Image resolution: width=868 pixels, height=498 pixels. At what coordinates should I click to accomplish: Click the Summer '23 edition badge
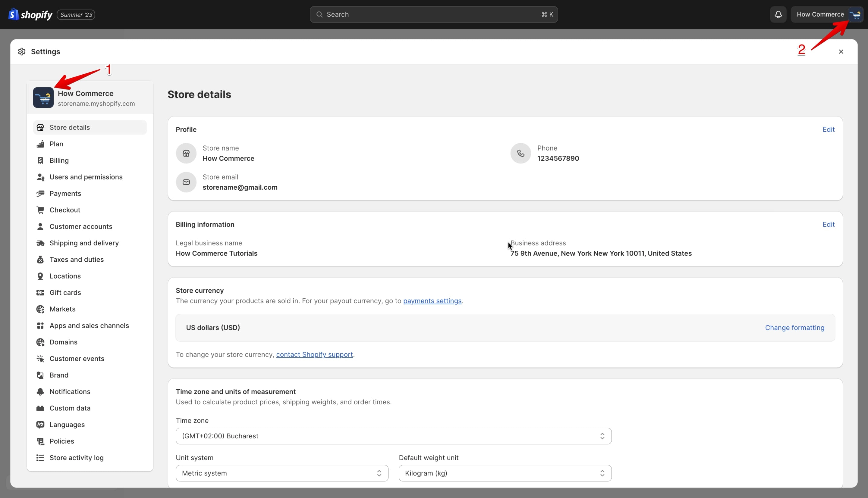pyautogui.click(x=76, y=15)
